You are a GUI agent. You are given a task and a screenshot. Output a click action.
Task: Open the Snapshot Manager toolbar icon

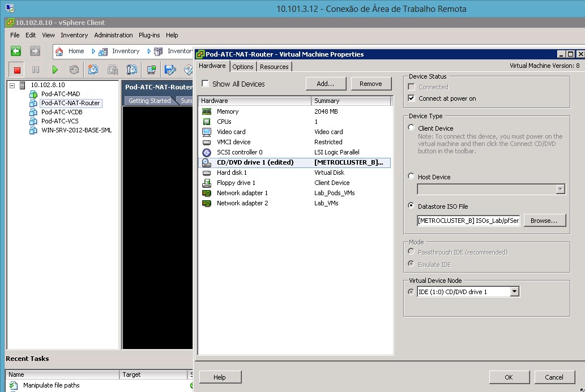point(131,70)
